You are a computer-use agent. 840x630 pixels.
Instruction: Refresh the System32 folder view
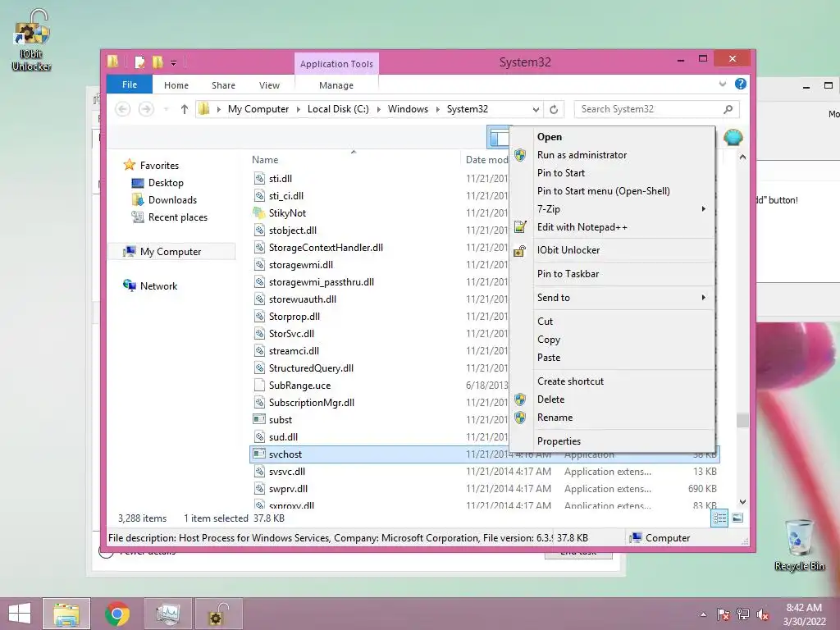554,109
